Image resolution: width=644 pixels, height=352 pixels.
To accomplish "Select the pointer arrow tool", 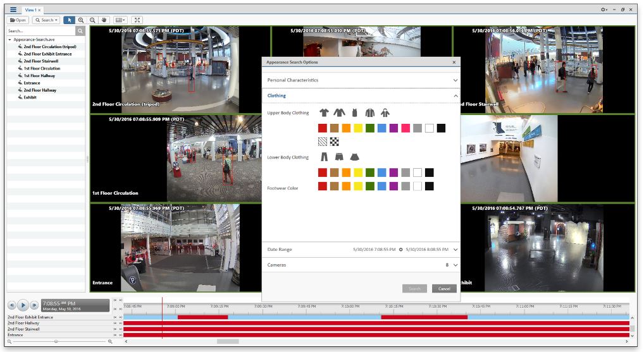I will click(x=69, y=20).
